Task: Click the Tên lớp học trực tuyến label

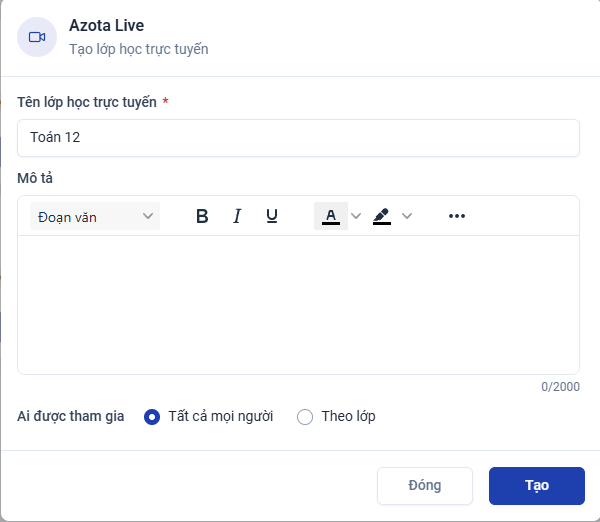Action: click(x=87, y=102)
